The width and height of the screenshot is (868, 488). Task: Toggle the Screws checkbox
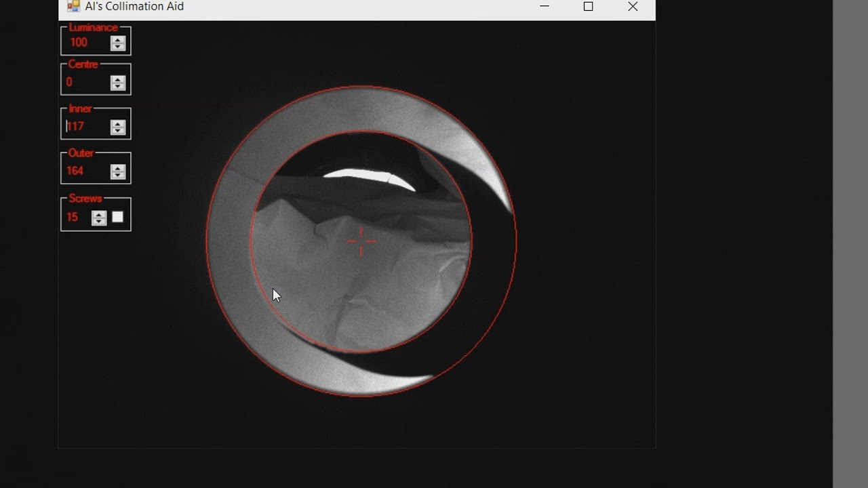pyautogui.click(x=118, y=217)
